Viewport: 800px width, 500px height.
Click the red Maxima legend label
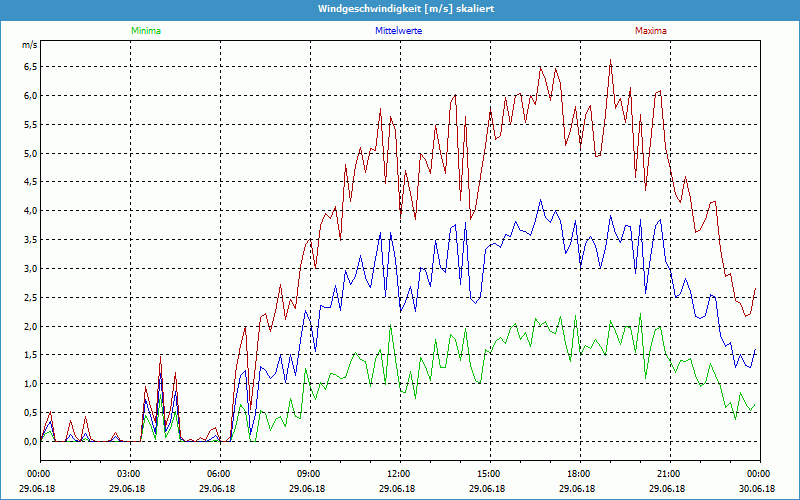pyautogui.click(x=650, y=31)
